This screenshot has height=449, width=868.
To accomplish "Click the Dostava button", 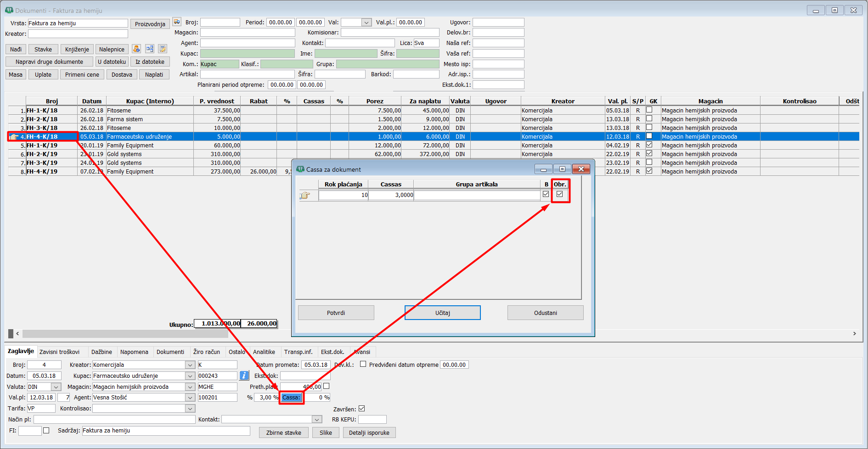I will [122, 74].
